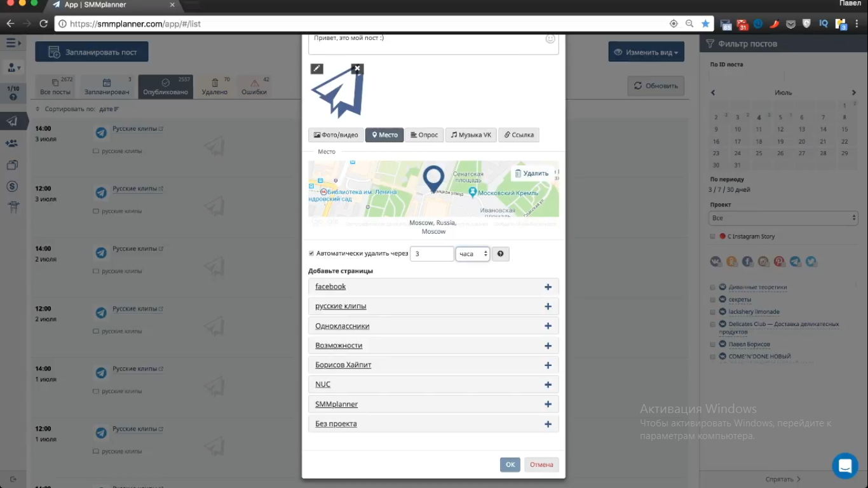The height and width of the screenshot is (488, 868).
Task: Open the Фото/видео attachment tab
Action: 336,135
